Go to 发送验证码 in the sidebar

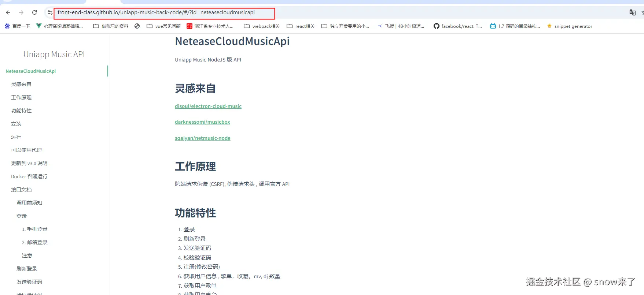(29, 282)
